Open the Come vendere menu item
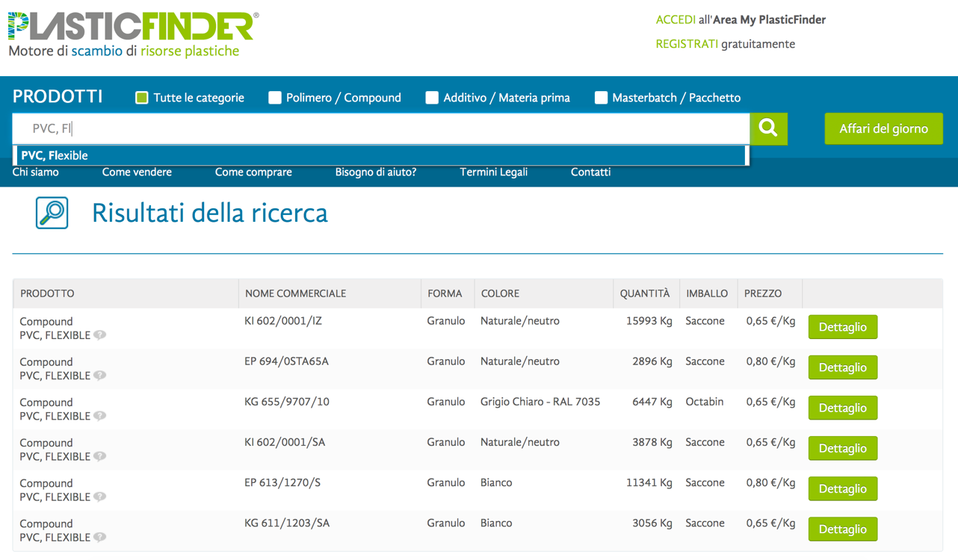The height and width of the screenshot is (560, 958). [137, 172]
